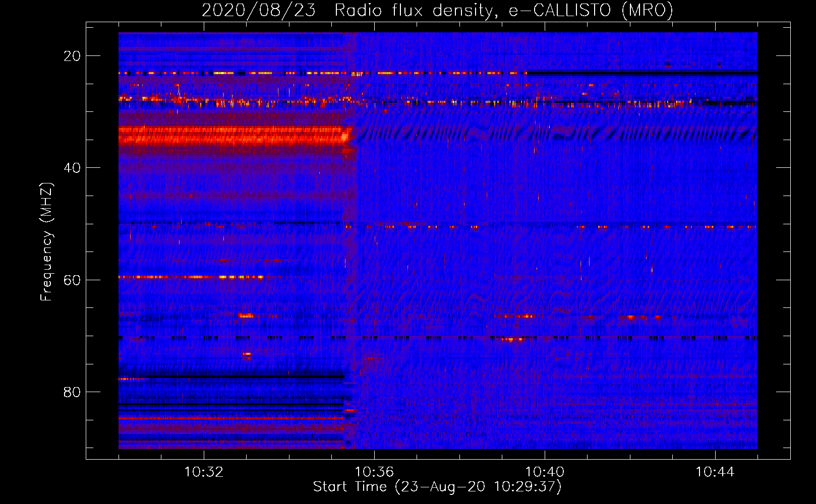Click the 'Frequency (MHZ)' axis label
This screenshot has height=504, width=816.
point(46,242)
